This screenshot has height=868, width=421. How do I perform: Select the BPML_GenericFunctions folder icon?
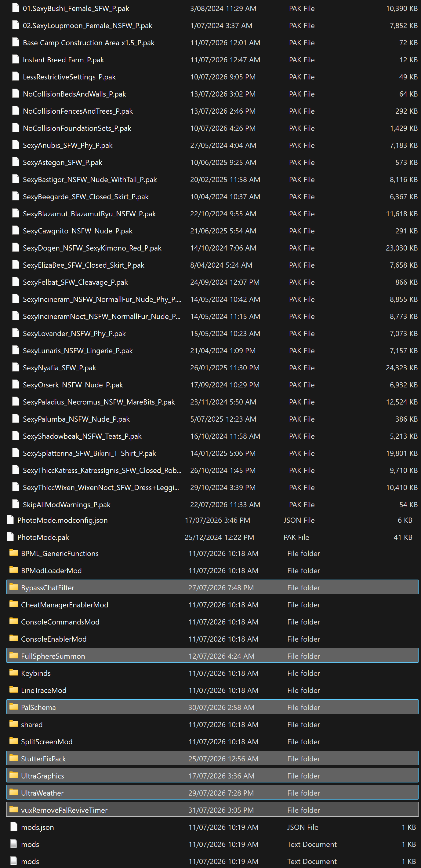pos(14,553)
